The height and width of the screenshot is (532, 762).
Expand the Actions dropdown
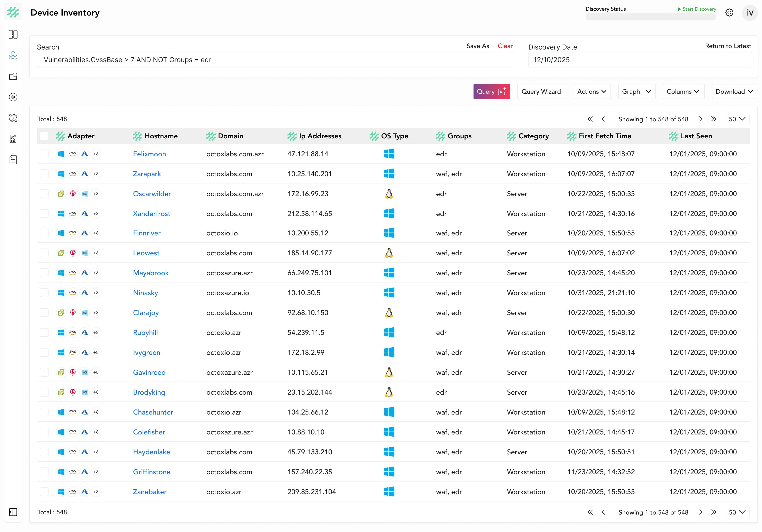[x=592, y=91]
